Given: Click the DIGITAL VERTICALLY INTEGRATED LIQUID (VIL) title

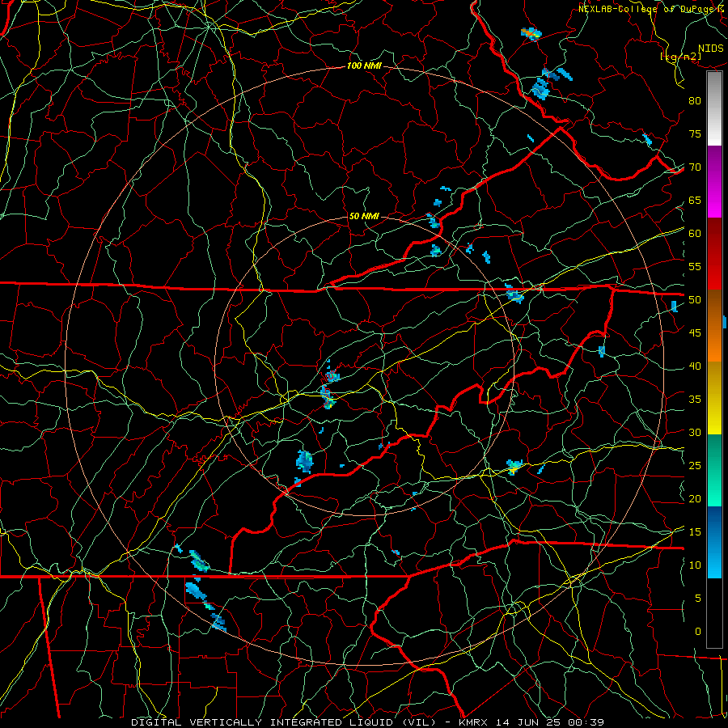Looking at the screenshot, I should pyautogui.click(x=283, y=722).
